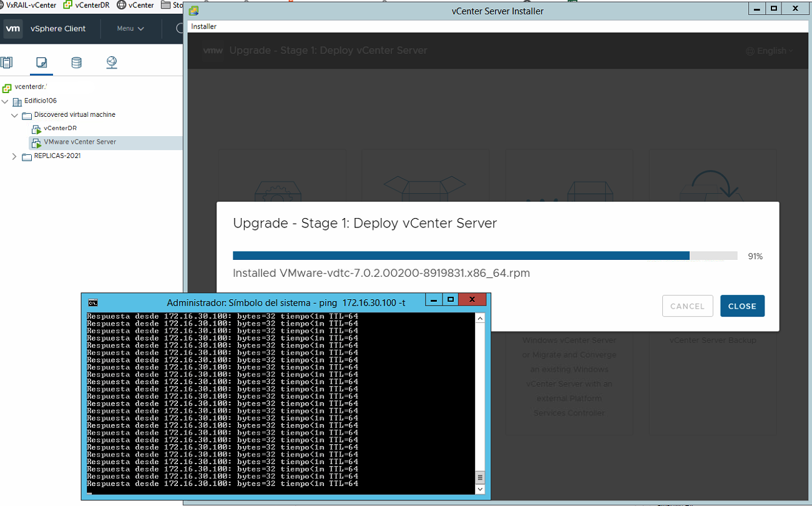The height and width of the screenshot is (506, 812).
Task: Click the installed rpm status text
Action: 381,273
